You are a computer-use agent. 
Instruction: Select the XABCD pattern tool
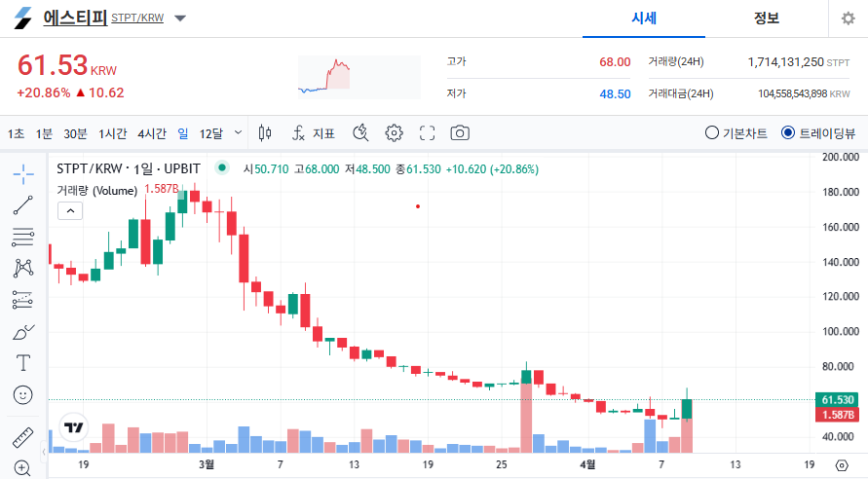pos(23,269)
